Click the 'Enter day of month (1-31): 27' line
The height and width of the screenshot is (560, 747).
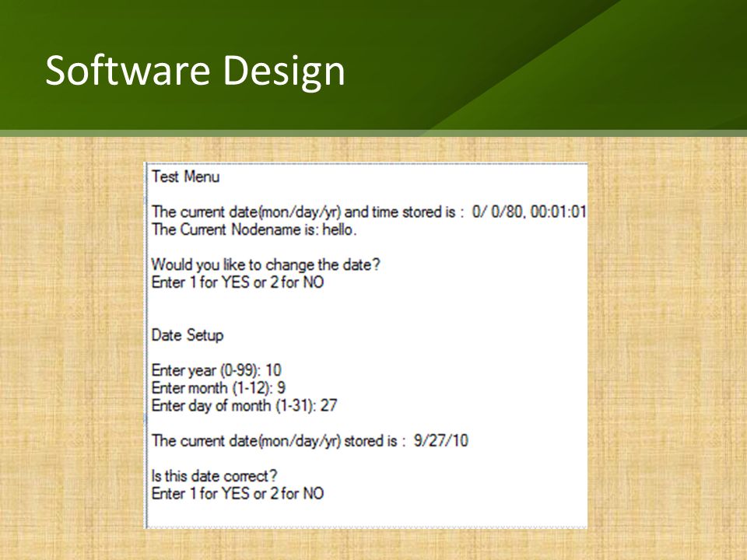[244, 406]
